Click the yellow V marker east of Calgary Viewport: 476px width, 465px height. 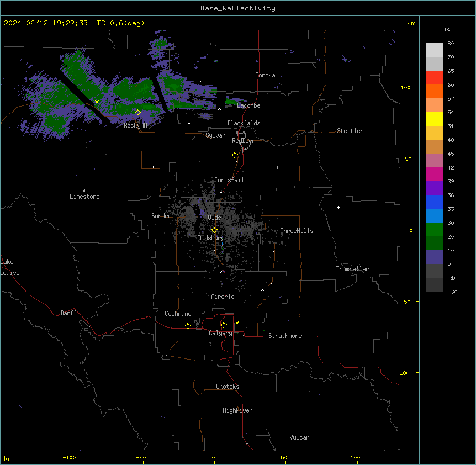237,323
